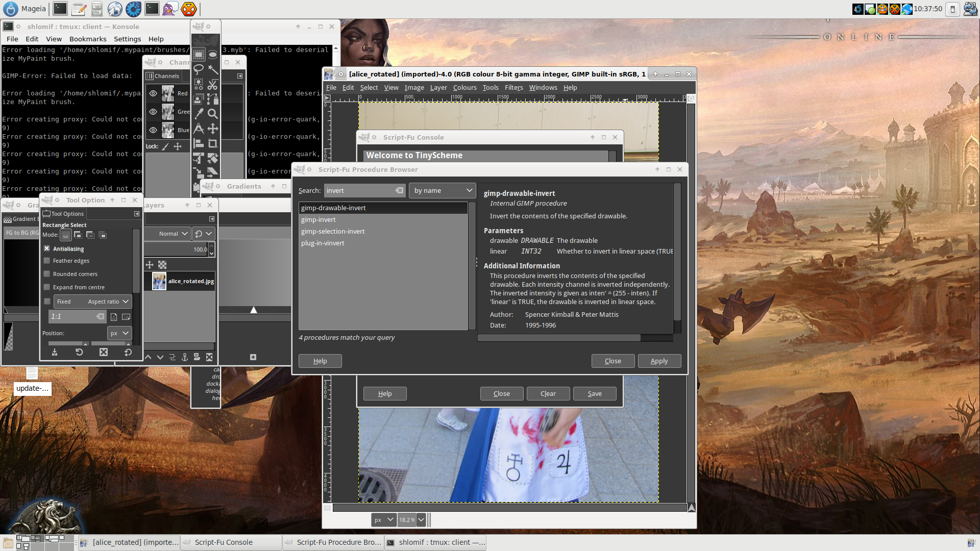Image resolution: width=980 pixels, height=551 pixels.
Task: Select gimp-selection-invert in procedure list
Action: click(x=383, y=231)
